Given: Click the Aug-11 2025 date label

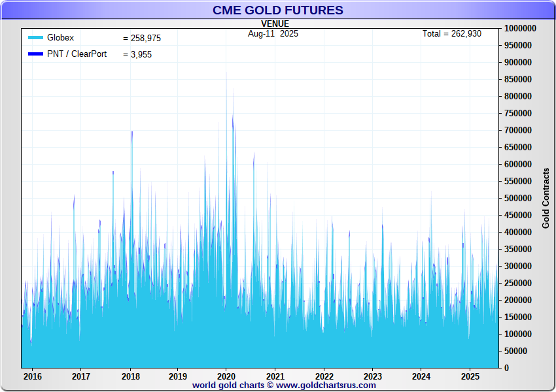Looking at the screenshot, I should tap(273, 33).
